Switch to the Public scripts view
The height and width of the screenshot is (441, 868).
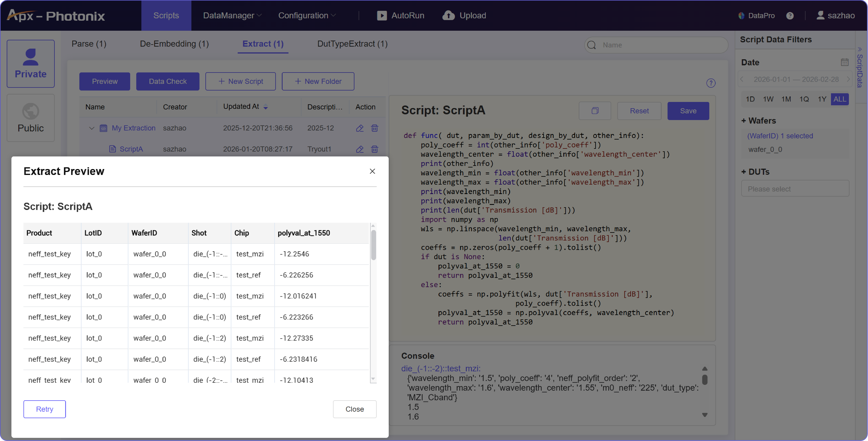(30, 117)
